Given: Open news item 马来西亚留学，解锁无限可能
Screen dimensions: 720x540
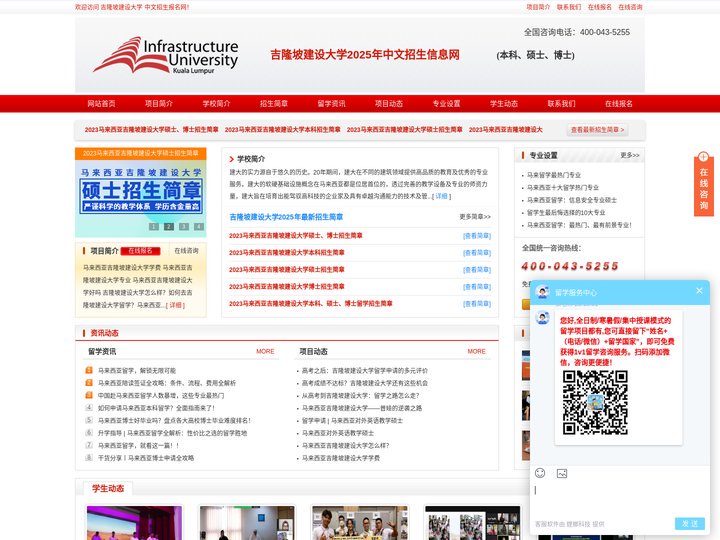Looking at the screenshot, I should coord(137,371).
